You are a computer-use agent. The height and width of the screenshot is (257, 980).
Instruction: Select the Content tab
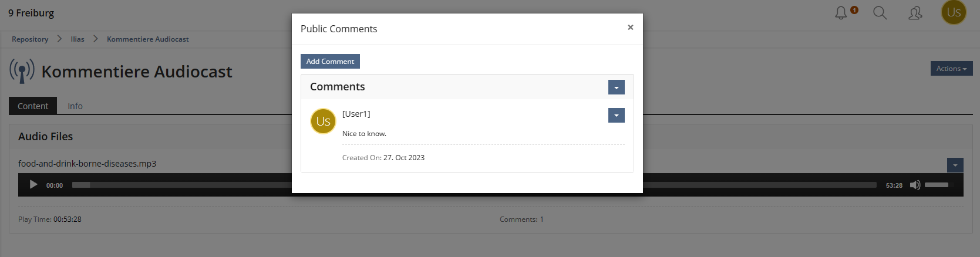pos(33,106)
